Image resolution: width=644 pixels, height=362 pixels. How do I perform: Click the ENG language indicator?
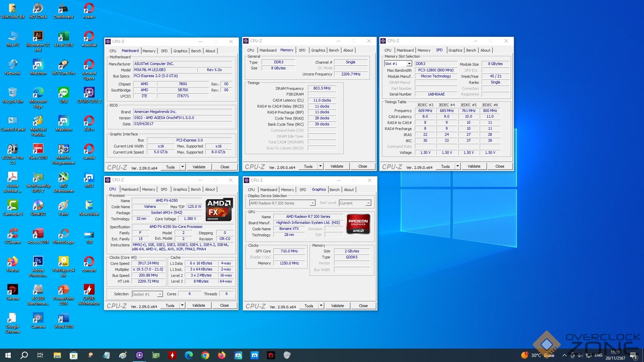tap(598, 355)
